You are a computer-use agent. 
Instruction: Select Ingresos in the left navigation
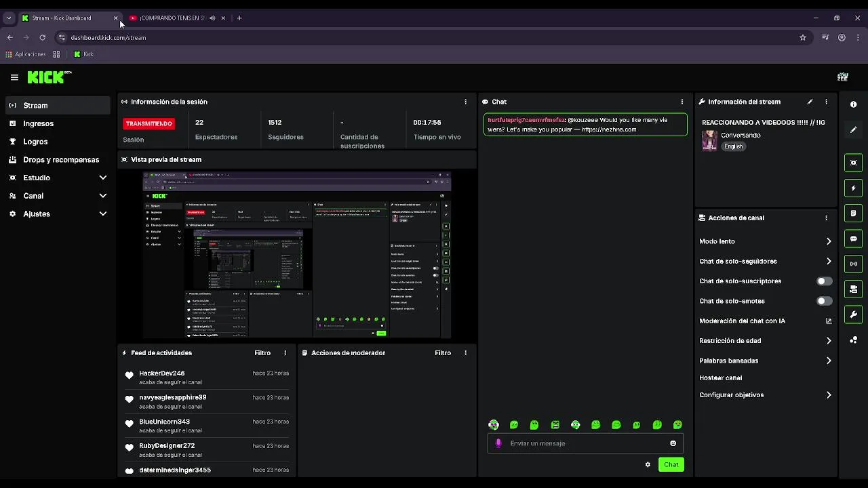pyautogui.click(x=58, y=123)
